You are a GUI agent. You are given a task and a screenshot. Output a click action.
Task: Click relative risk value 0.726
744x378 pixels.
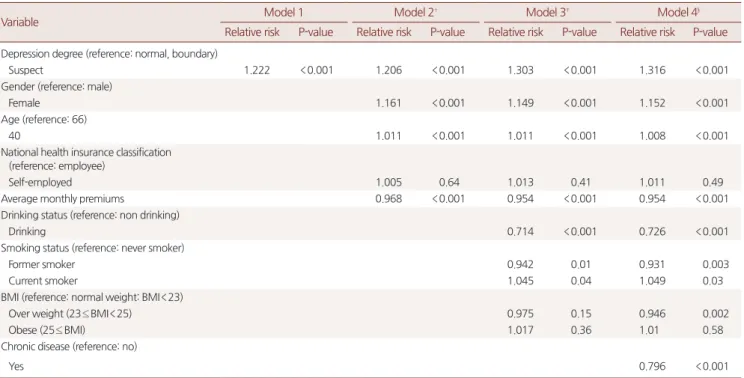click(x=652, y=232)
